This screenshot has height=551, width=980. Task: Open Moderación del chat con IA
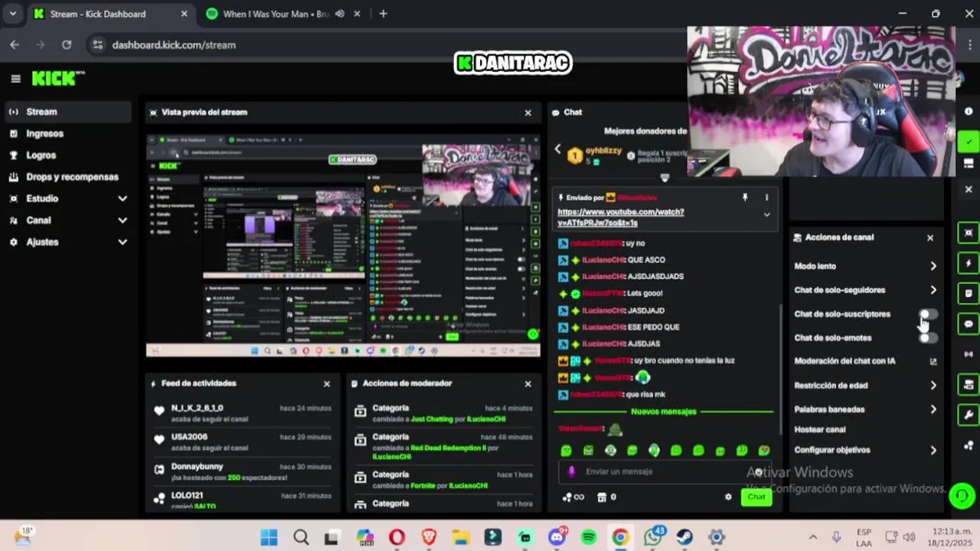click(865, 361)
